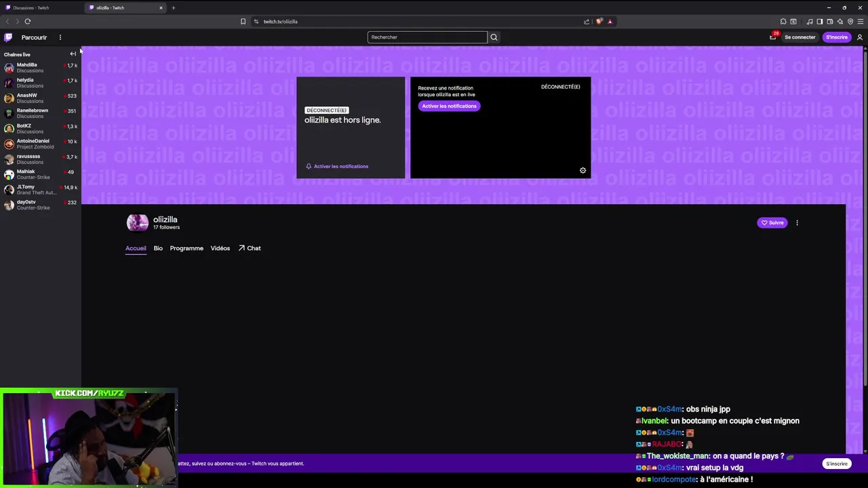
Task: Click the oliizilla est hors ligne text
Action: tap(342, 120)
